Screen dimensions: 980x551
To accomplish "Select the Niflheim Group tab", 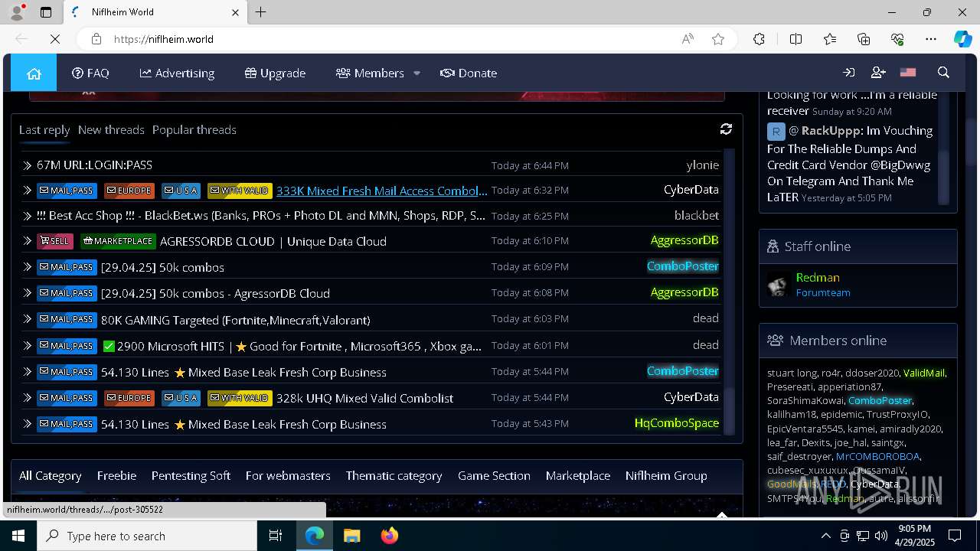I will tap(666, 475).
